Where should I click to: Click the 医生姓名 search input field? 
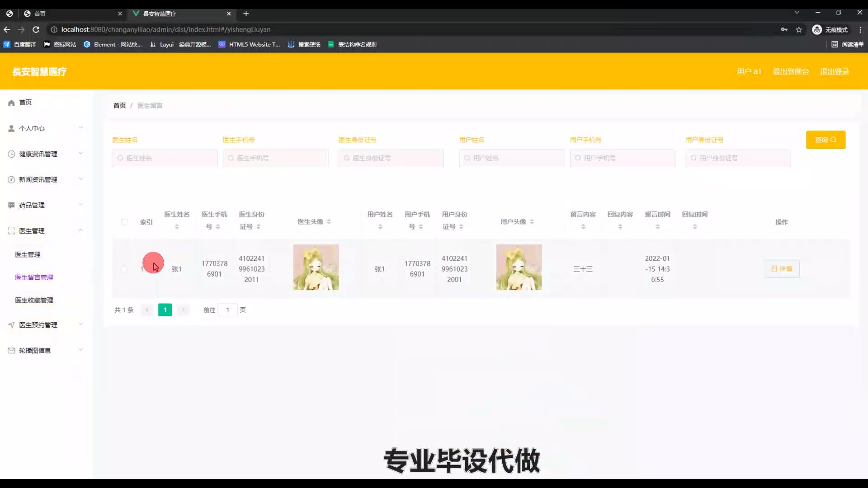[x=165, y=158]
